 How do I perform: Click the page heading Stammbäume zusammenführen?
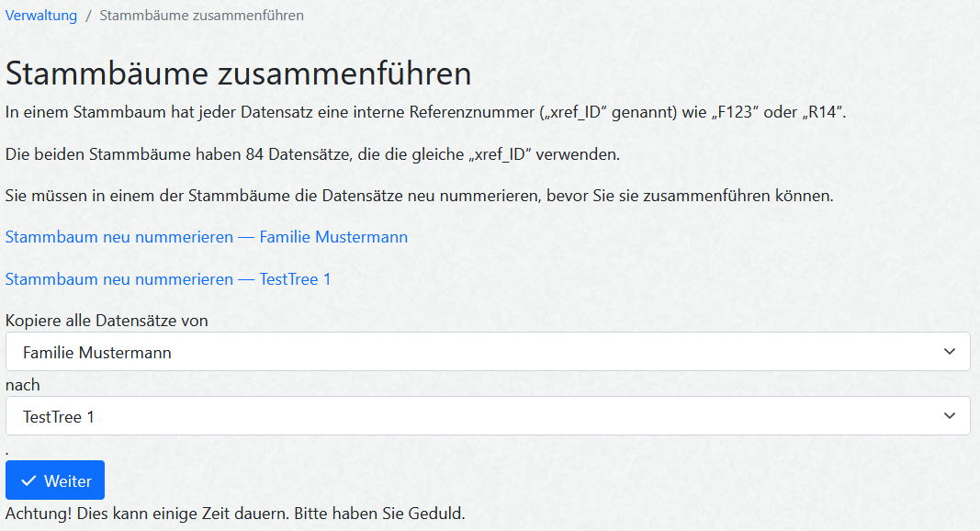point(239,73)
